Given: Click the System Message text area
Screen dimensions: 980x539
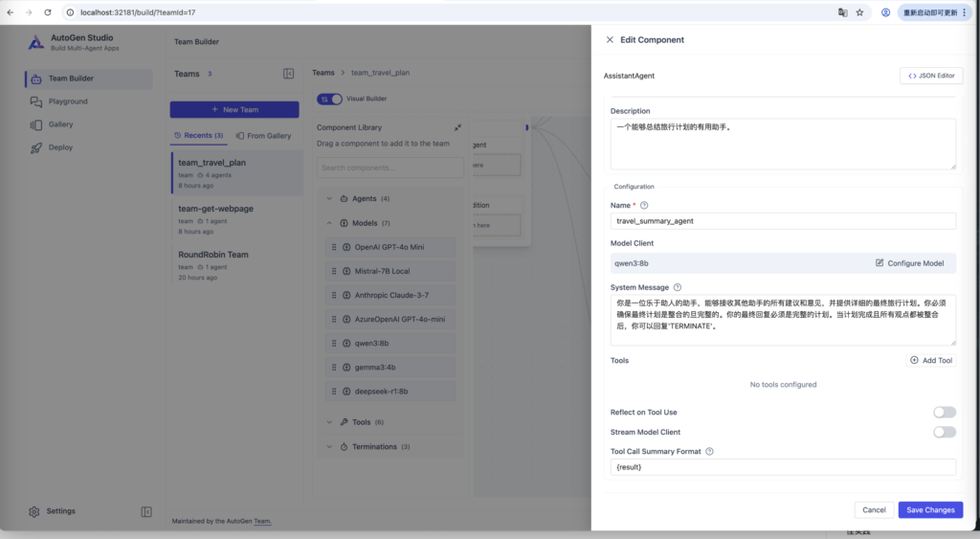Looking at the screenshot, I should 783,320.
